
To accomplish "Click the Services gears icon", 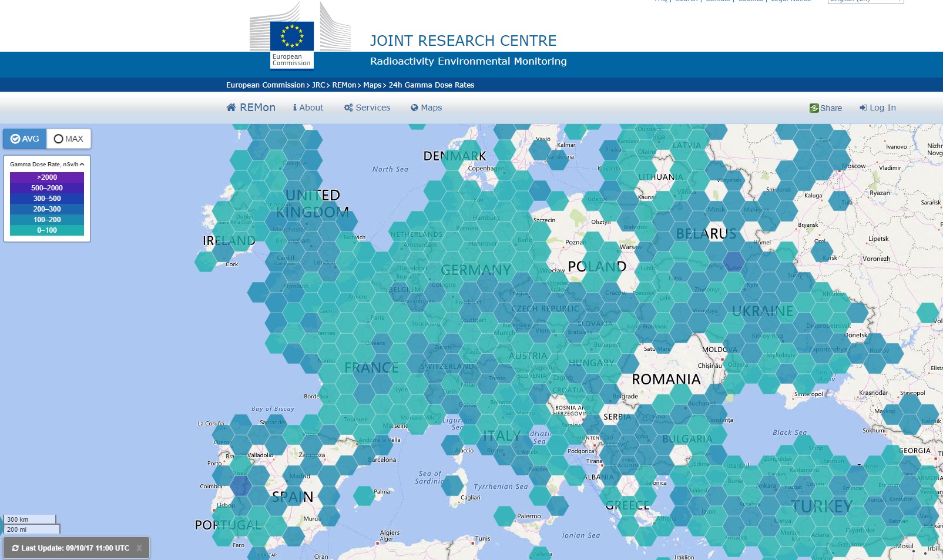I will tap(348, 108).
